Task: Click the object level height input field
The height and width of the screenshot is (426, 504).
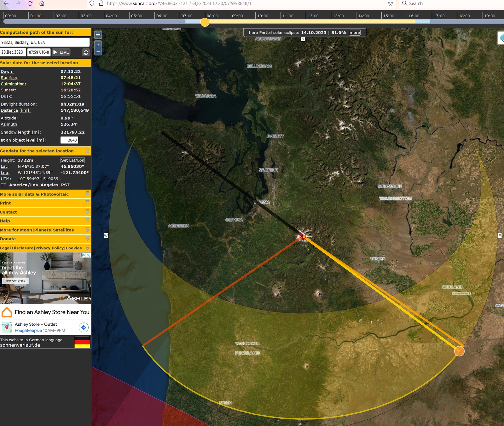Action: click(69, 140)
